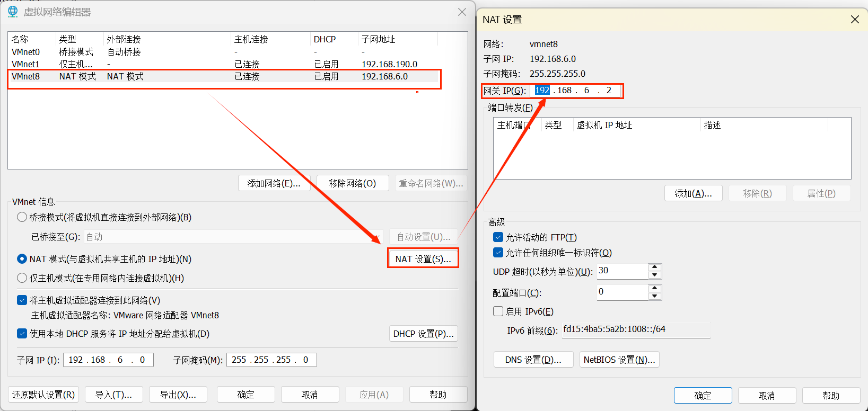Select the VMnet1 row in network list
Screen dimensions: 868x411
tap(238, 64)
